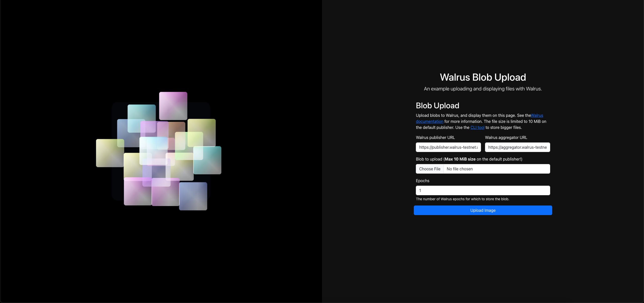Follow the CLI tool link
Image resolution: width=644 pixels, height=303 pixels.
click(x=477, y=127)
